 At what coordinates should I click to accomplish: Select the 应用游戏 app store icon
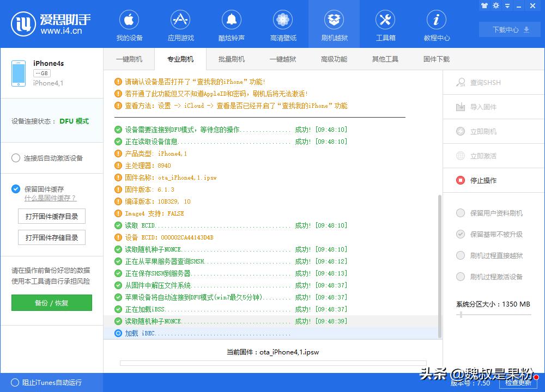tap(180, 24)
